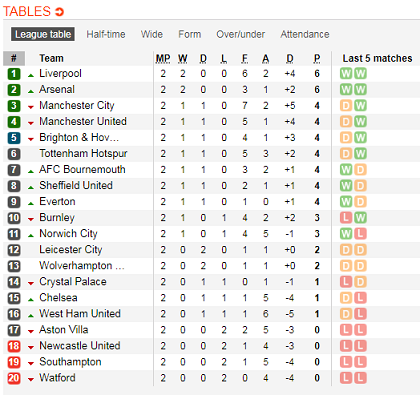Click the red down arrow beside Manchester City
This screenshot has height=395, width=420.
pyautogui.click(x=31, y=107)
